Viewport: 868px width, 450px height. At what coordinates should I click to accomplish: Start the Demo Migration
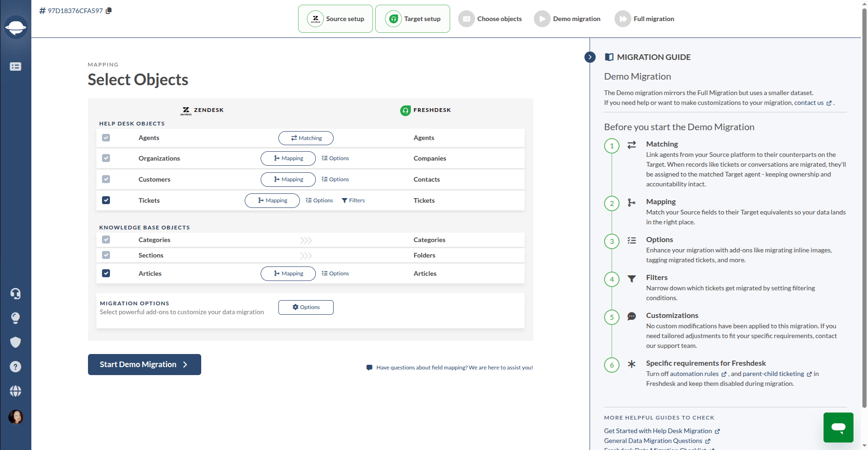click(145, 365)
